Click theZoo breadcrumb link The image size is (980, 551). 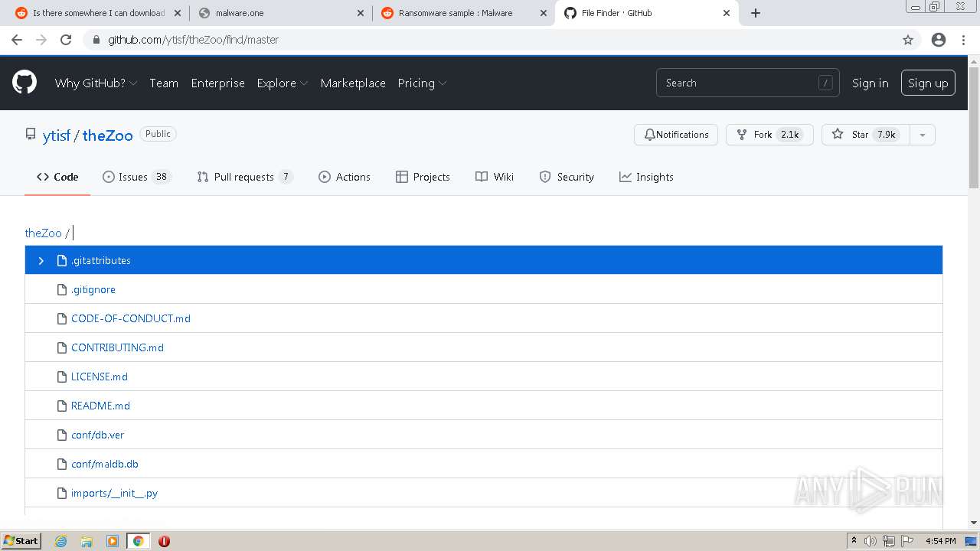[43, 233]
